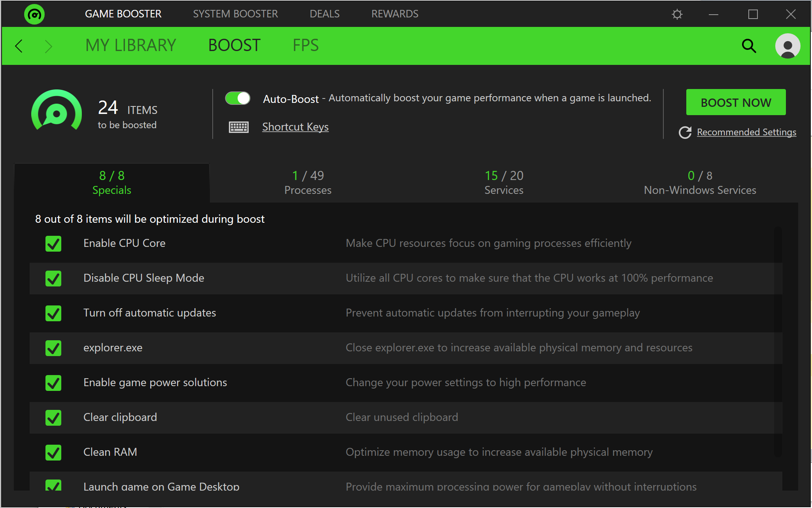Uncheck Disable CPU Sleep Mode
Viewport: 812px width, 508px height.
pyautogui.click(x=53, y=278)
